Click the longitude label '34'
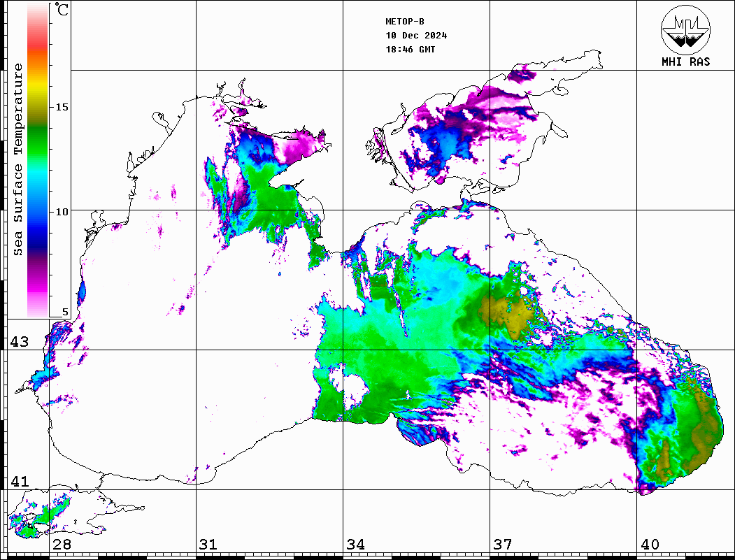This screenshot has height=560, width=735. (355, 544)
